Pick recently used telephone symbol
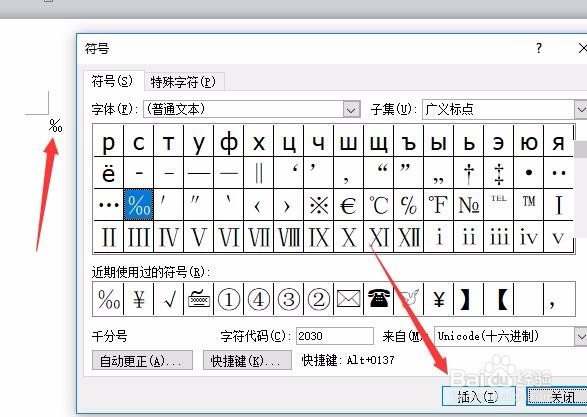This screenshot has width=587, height=417. [x=378, y=299]
